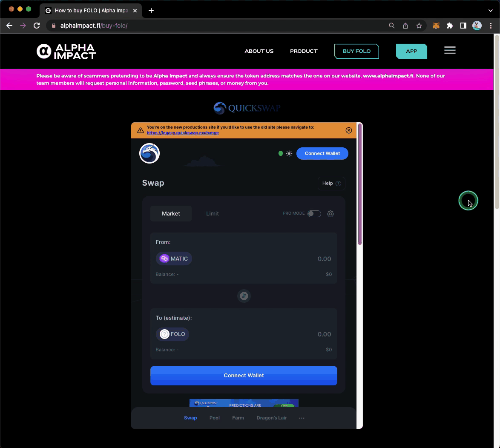The image size is (500, 448).
Task: Open browser extensions puzzle icon
Action: (x=449, y=26)
